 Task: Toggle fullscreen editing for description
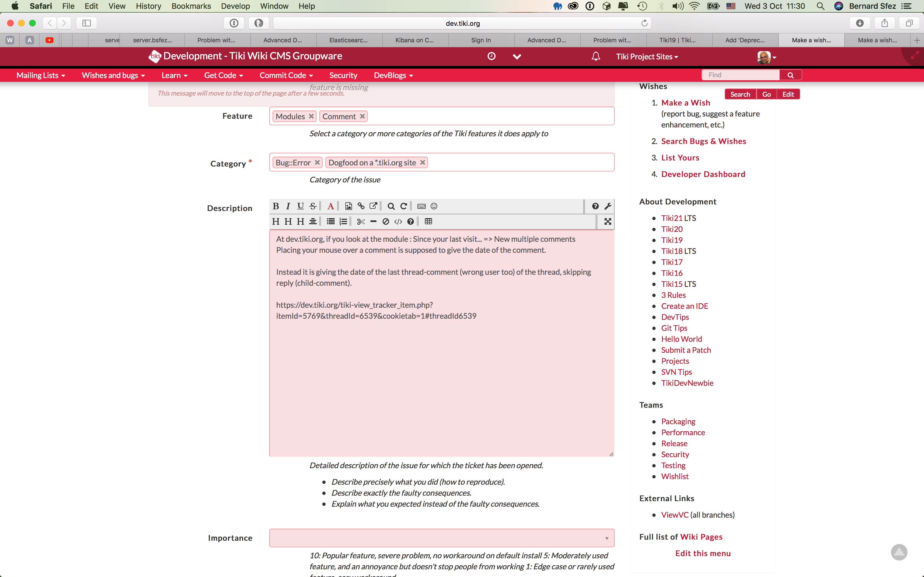point(607,221)
